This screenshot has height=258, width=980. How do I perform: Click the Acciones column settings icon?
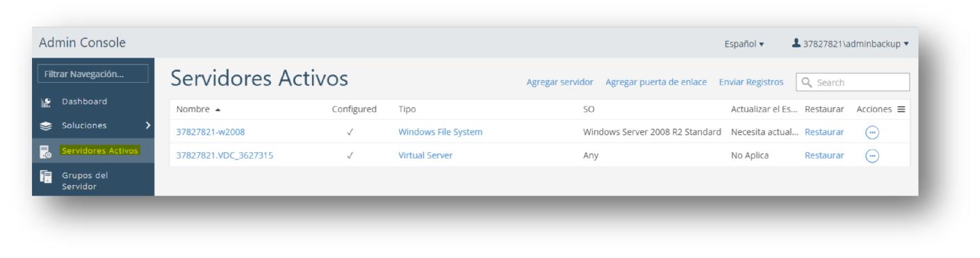click(x=902, y=109)
